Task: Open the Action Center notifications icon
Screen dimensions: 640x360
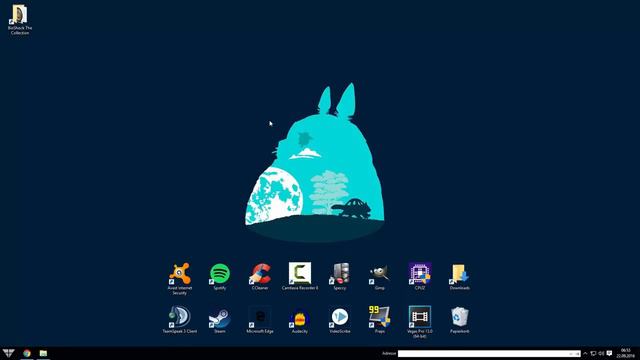Action: tap(609, 353)
